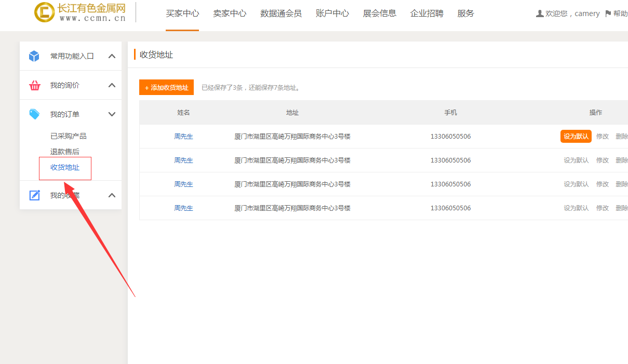Open the 卖家中心 tab
Image resolution: width=628 pixels, height=364 pixels.
(x=230, y=14)
